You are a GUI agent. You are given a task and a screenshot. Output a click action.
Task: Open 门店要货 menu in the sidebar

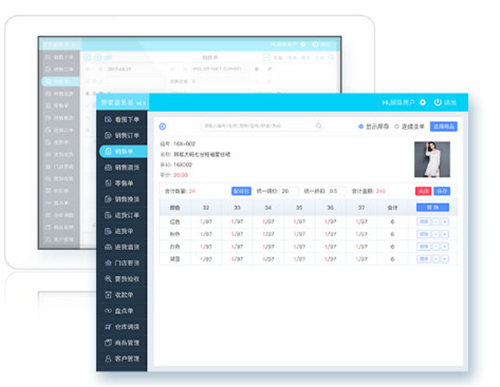coord(122,263)
